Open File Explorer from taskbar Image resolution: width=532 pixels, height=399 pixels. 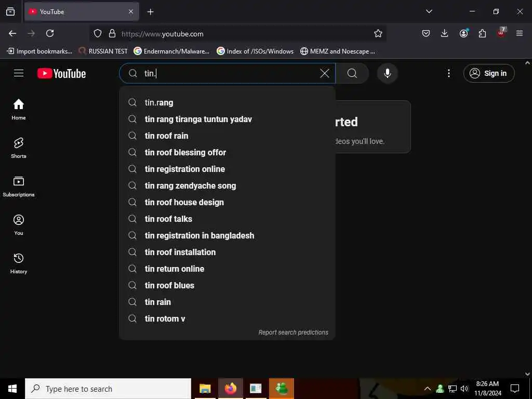tap(205, 389)
